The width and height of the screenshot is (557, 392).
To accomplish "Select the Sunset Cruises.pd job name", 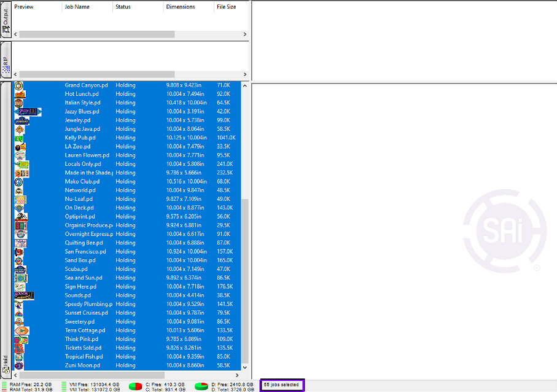I will tap(87, 313).
